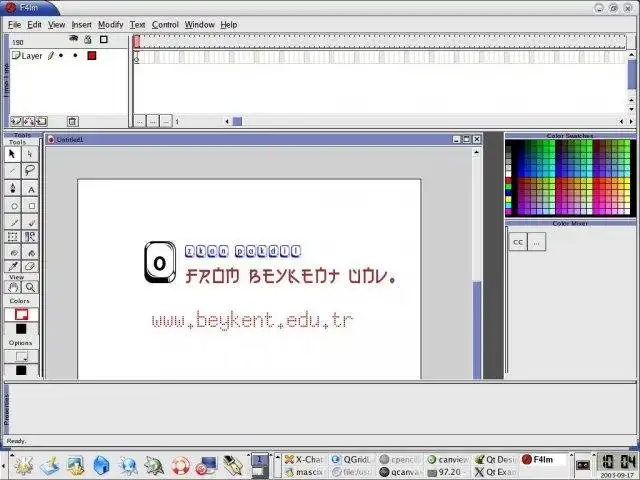The height and width of the screenshot is (480, 640).
Task: Pick the Oval shape tool
Action: pos(12,206)
